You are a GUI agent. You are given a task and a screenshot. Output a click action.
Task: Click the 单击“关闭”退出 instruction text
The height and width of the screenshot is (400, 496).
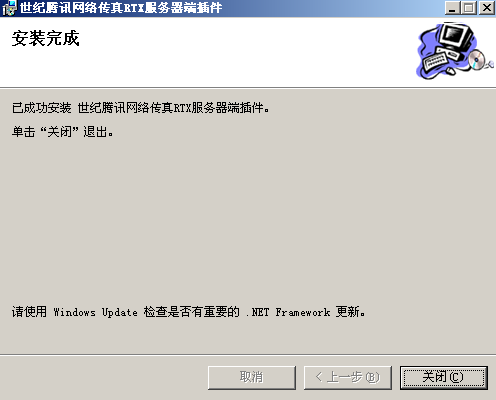[63, 132]
